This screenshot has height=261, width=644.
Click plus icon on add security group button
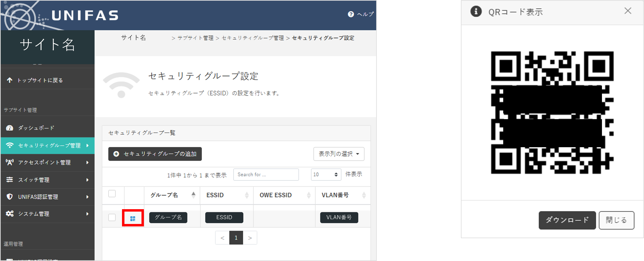[116, 154]
